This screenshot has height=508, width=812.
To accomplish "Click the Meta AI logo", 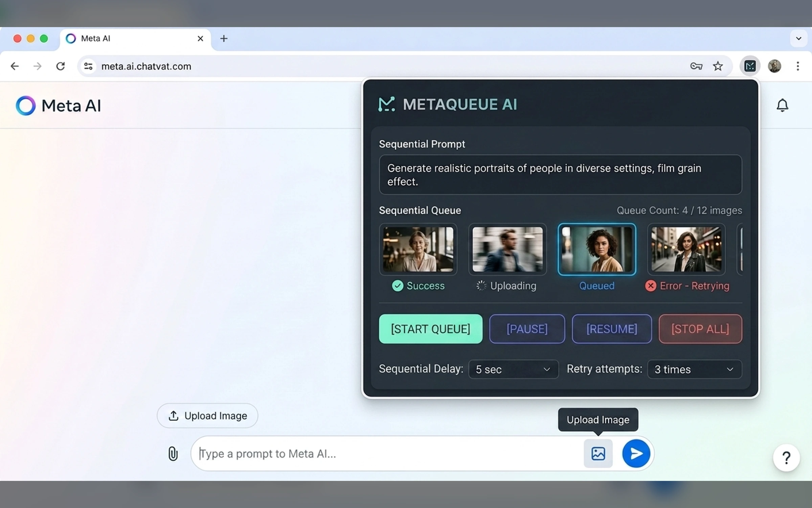I will [x=59, y=106].
